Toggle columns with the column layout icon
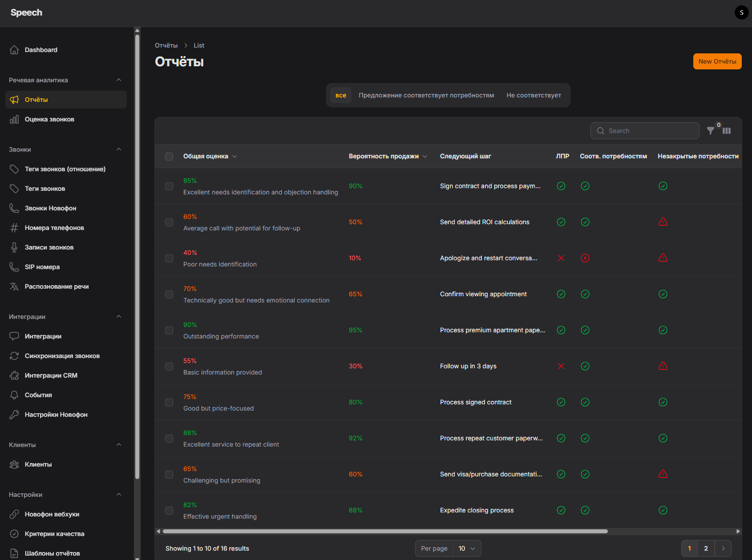 point(727,131)
